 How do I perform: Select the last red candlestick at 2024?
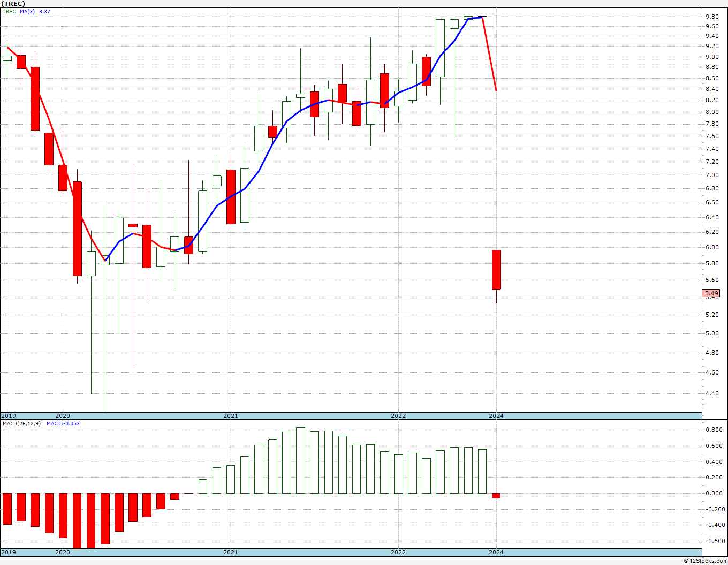click(496, 270)
